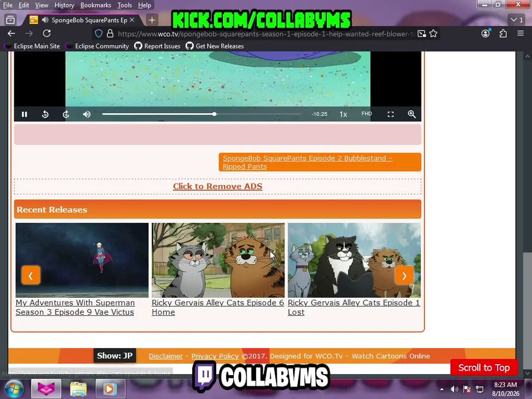The height and width of the screenshot is (399, 532).
Task: Close the SpongeBob SquarePants tab
Action: click(132, 20)
